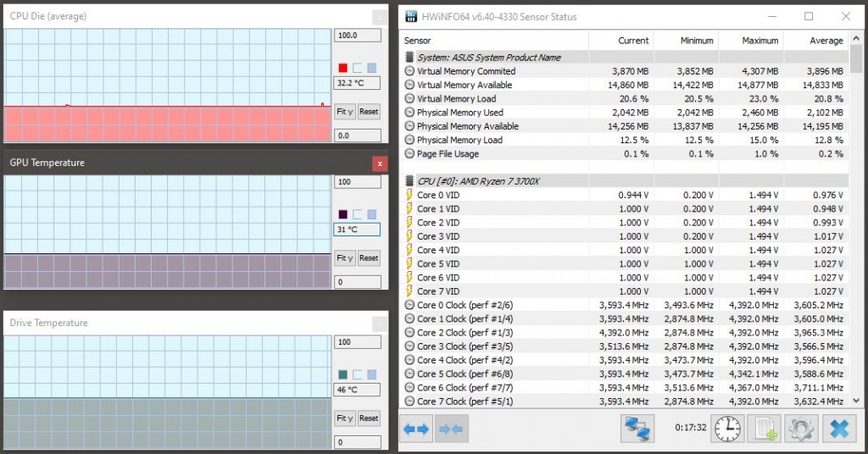Select the Core 3 VID row

point(624,236)
